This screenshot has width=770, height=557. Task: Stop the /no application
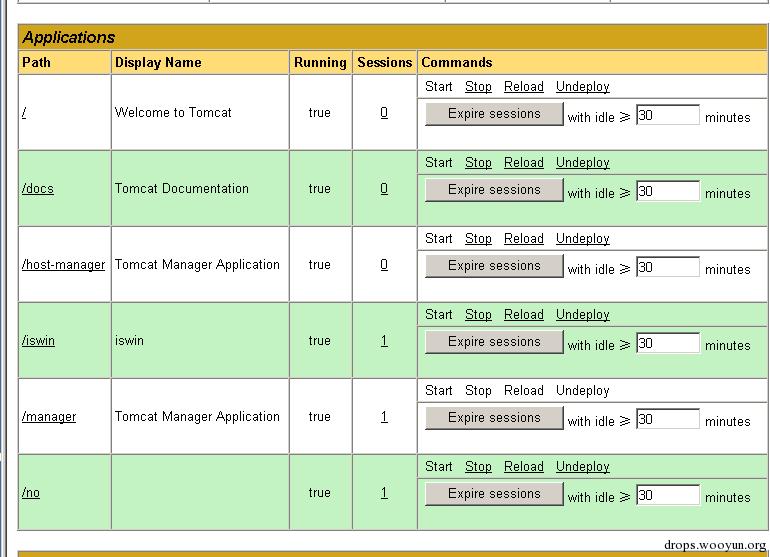(x=478, y=467)
